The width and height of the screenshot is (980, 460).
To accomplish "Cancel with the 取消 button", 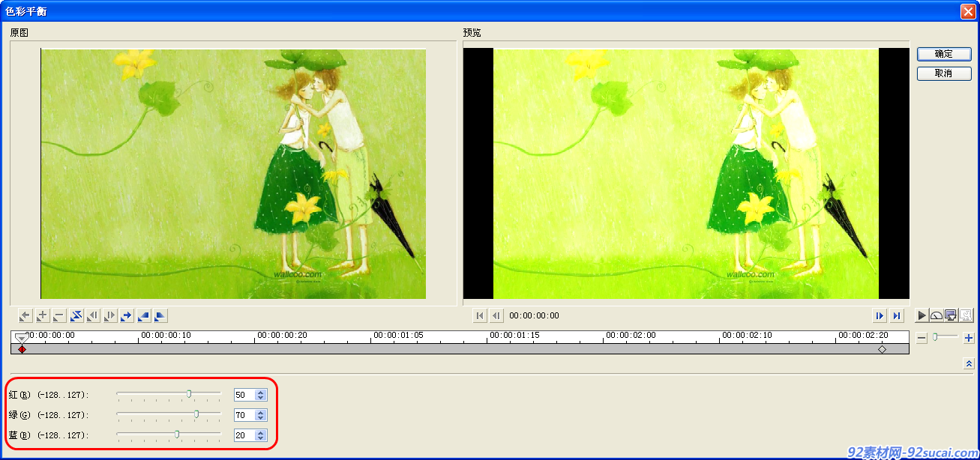I will (944, 73).
